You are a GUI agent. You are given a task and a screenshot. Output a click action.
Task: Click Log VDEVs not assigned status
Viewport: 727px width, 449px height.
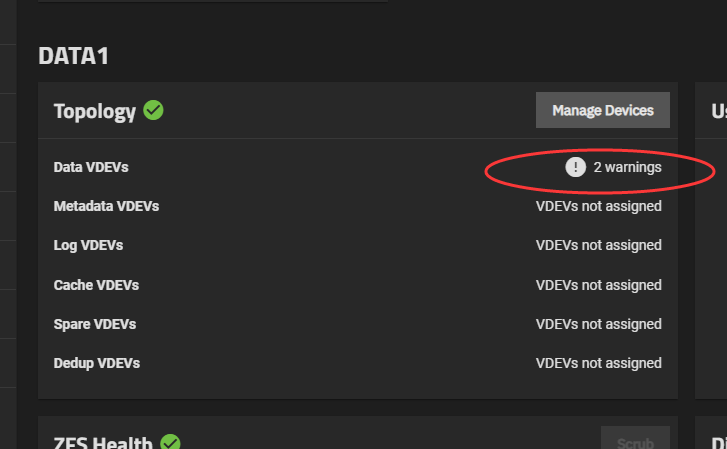[599, 245]
